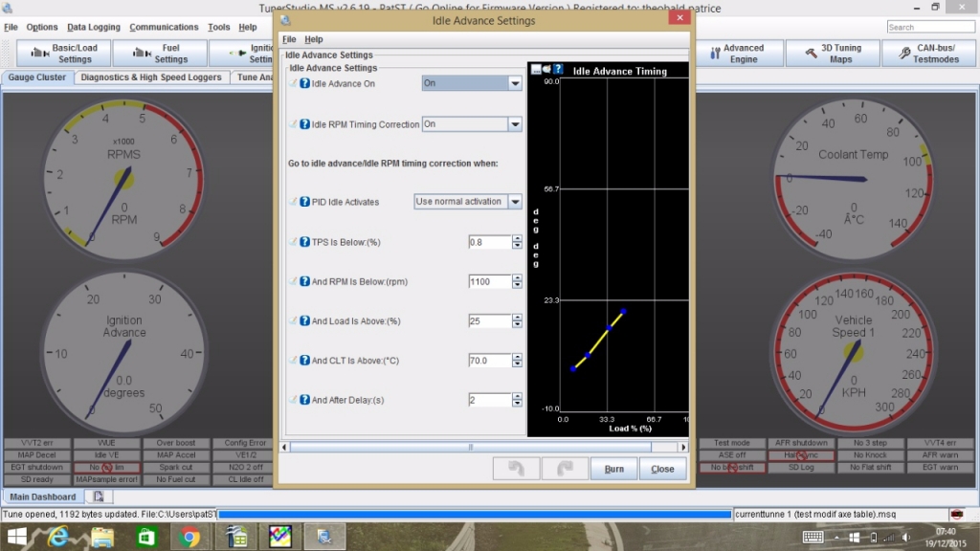Click spinner arrows for And After Delay
Viewport: 980px width, 551px height.
point(517,400)
